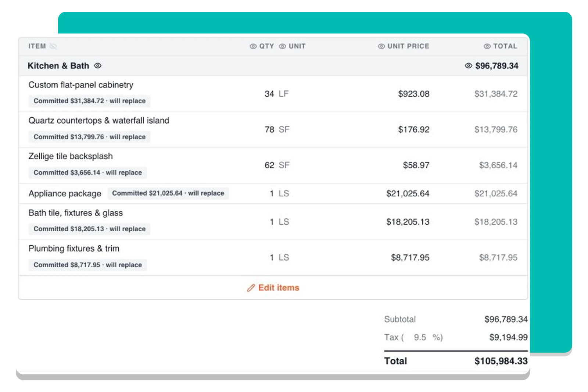Click Committed $31,384.72 will replace badge
The image size is (588, 392).
(90, 101)
